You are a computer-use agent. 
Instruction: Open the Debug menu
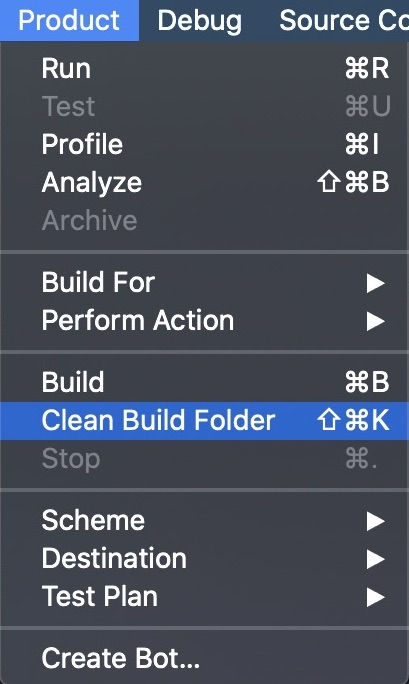[200, 20]
